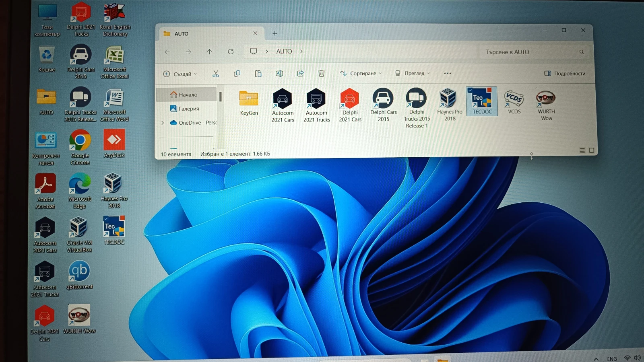Image resolution: width=644 pixels, height=362 pixels.
Task: Open the Сортиране sort dropdown
Action: pyautogui.click(x=361, y=74)
